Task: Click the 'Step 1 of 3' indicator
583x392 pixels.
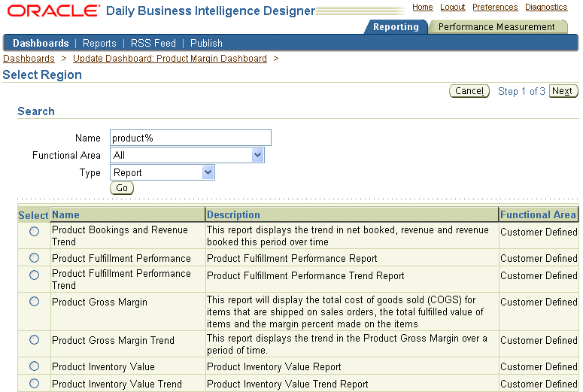Action: coord(521,91)
